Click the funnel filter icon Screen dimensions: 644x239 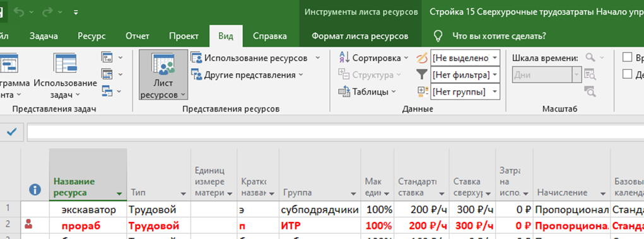point(422,75)
